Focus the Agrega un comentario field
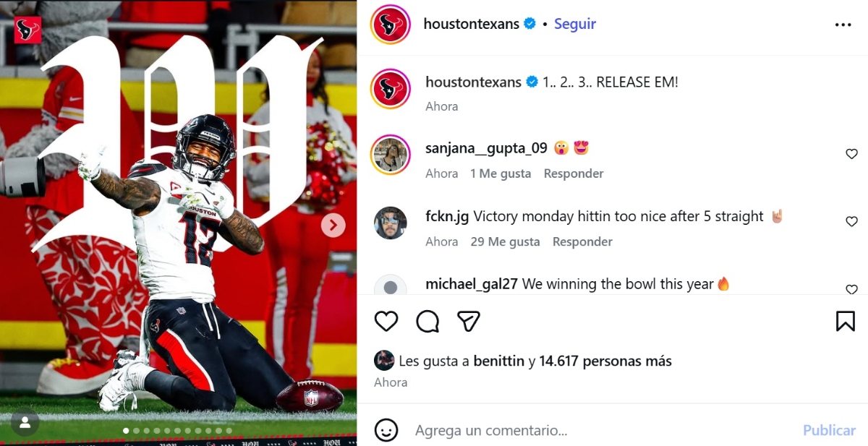 [x=600, y=430]
